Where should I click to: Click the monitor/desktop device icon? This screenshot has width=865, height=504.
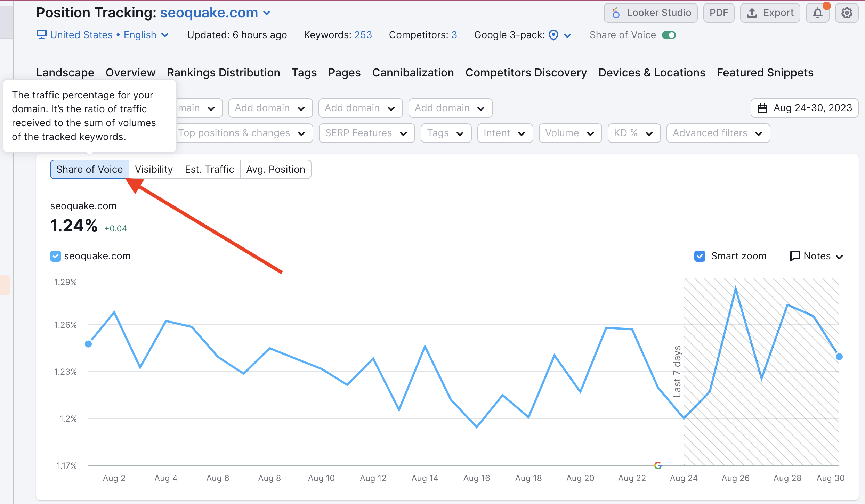pyautogui.click(x=42, y=34)
